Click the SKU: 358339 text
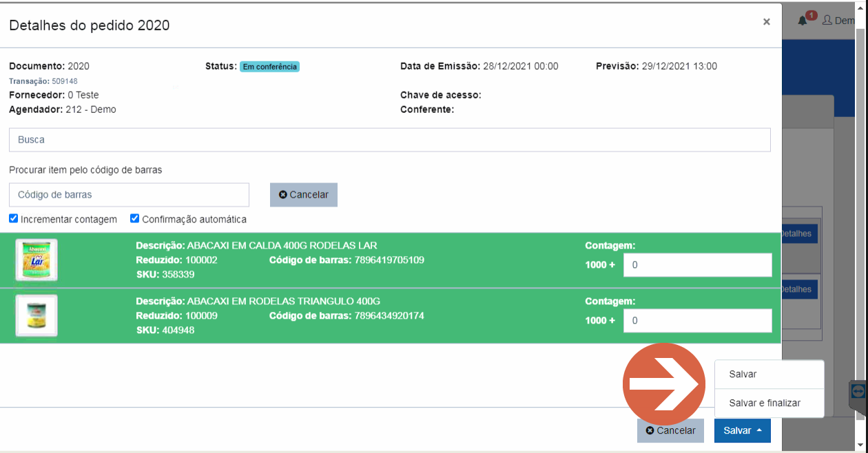Image resolution: width=868 pixels, height=453 pixels. pyautogui.click(x=165, y=275)
